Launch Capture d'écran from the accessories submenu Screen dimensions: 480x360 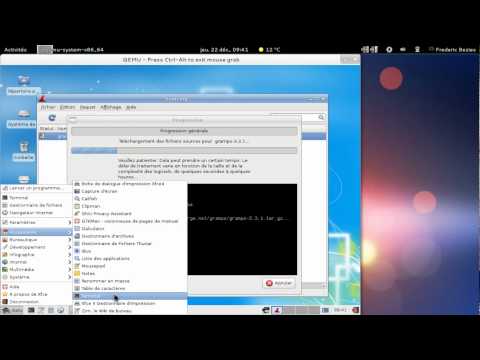click(99, 191)
